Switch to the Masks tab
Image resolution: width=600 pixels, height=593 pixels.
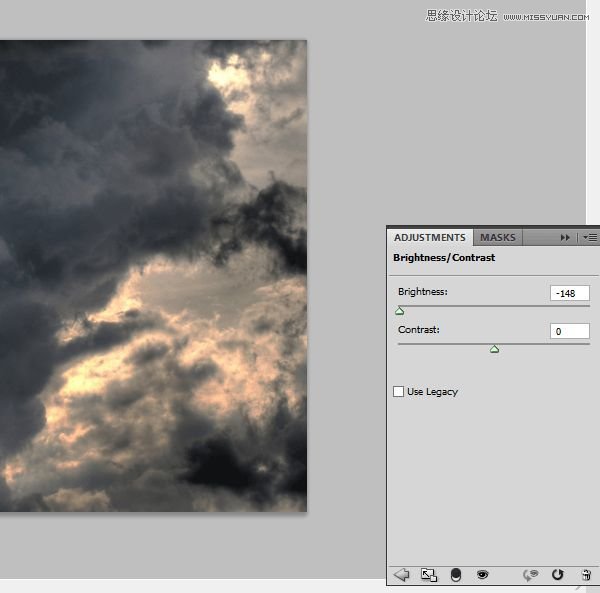click(x=498, y=237)
